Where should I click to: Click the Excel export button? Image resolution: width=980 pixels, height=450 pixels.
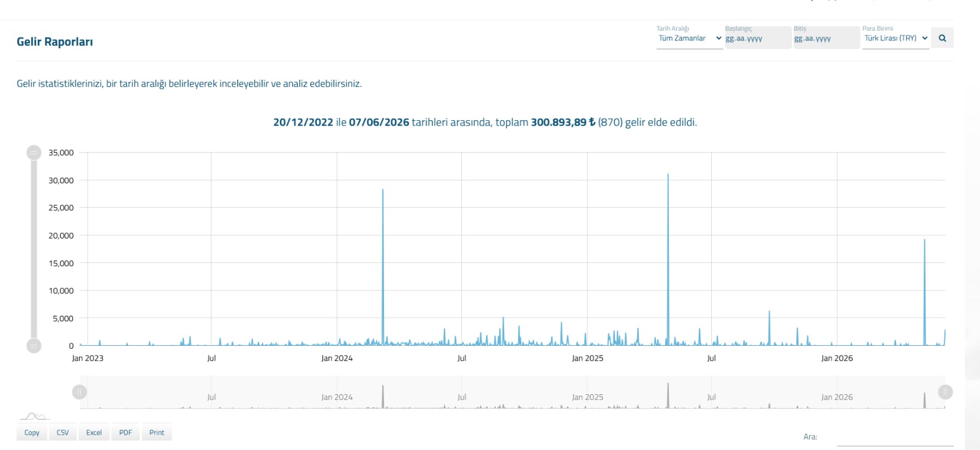(94, 432)
